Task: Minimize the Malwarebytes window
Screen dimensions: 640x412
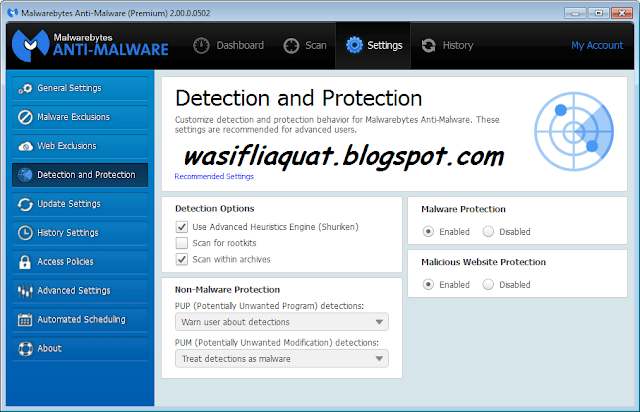Action: (x=576, y=13)
